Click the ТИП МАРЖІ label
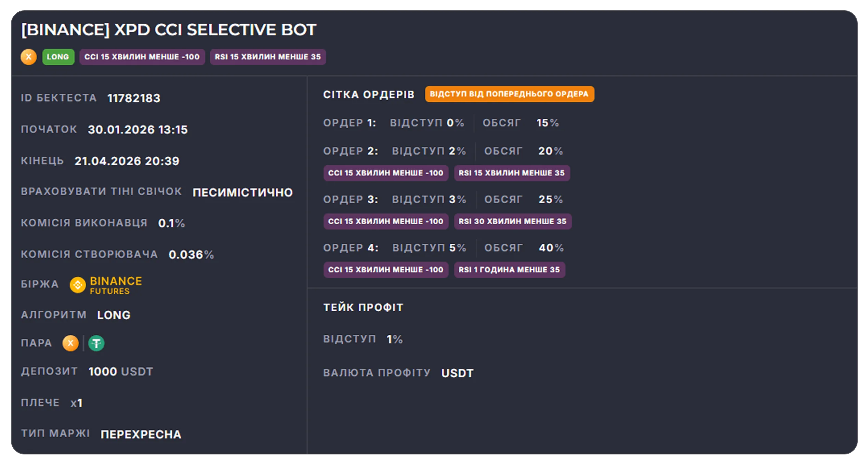868x464 pixels. pyautogui.click(x=55, y=433)
